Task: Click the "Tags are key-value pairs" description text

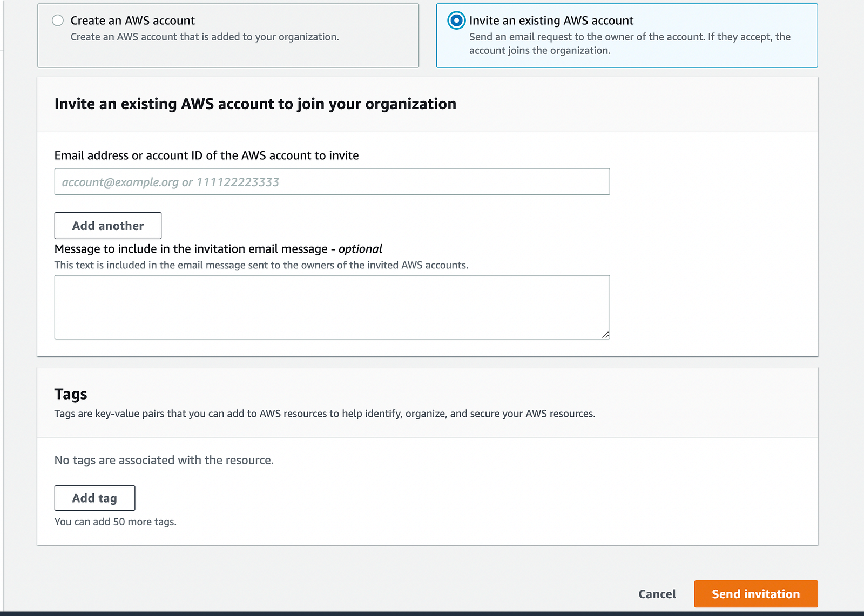Action: pyautogui.click(x=325, y=414)
